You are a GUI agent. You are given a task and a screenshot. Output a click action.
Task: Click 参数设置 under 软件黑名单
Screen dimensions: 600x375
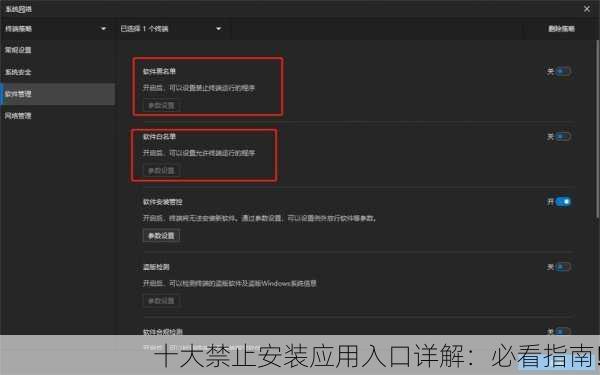coord(161,106)
